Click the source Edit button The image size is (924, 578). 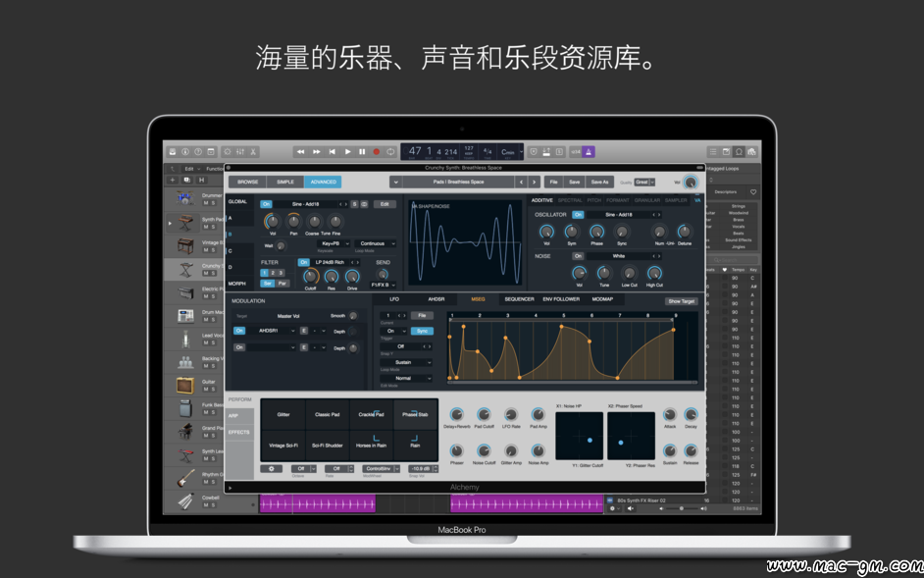pyautogui.click(x=385, y=204)
